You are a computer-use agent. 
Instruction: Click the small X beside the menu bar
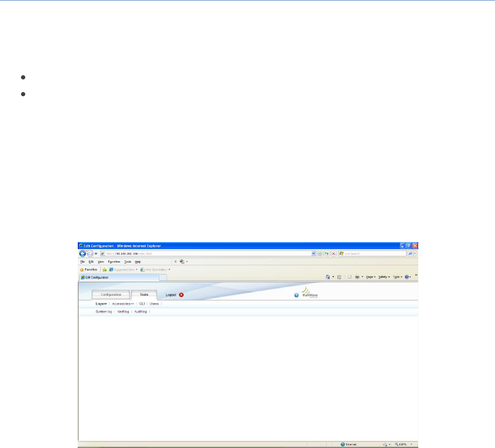[x=176, y=262]
